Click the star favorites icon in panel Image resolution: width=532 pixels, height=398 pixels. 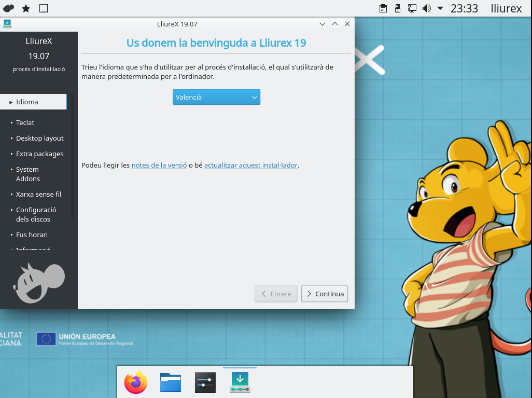tap(26, 8)
